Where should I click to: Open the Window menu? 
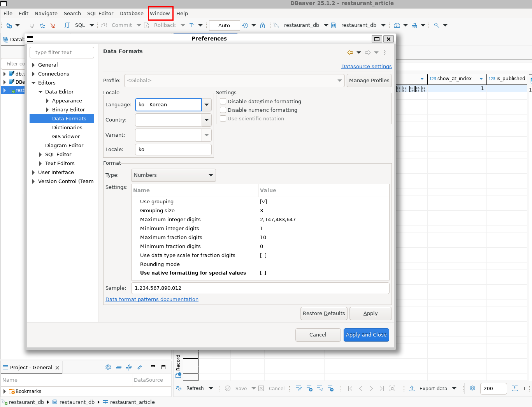pos(160,13)
